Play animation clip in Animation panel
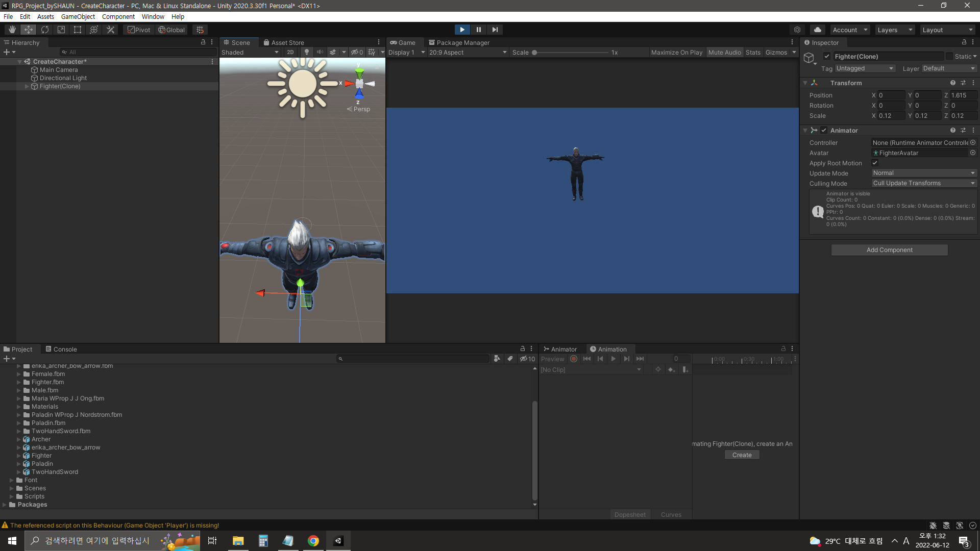Screen dimensions: 980x551 coord(614,359)
